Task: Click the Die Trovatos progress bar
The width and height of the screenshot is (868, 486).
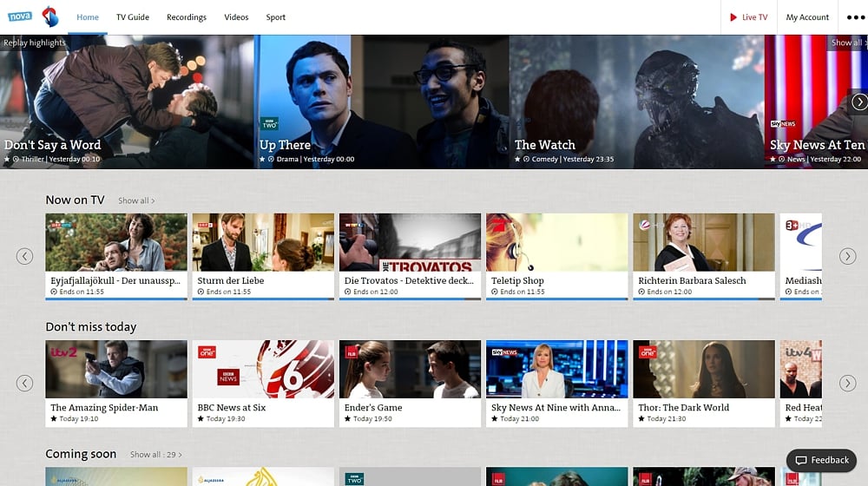Action: tap(411, 299)
